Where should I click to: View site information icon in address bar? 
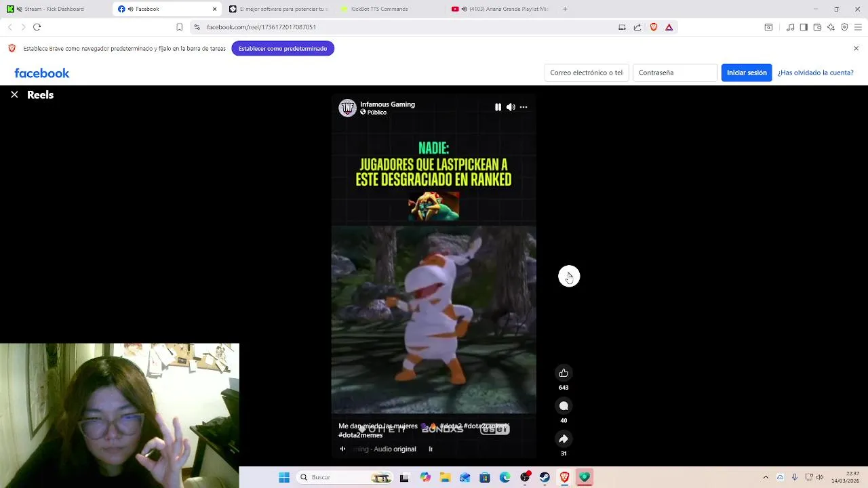[197, 27]
